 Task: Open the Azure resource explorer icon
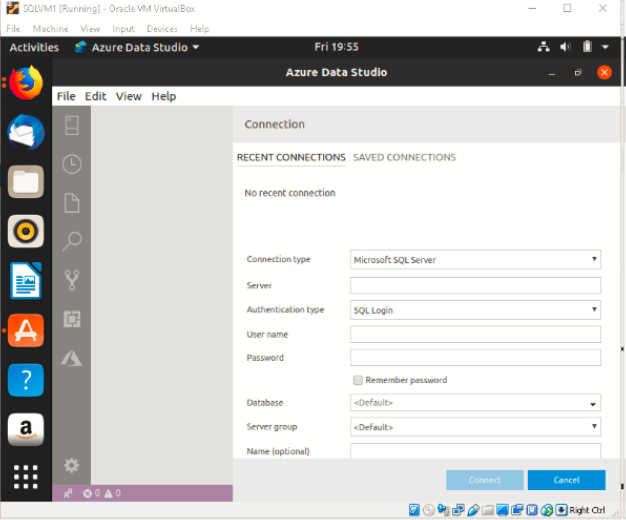click(x=72, y=357)
